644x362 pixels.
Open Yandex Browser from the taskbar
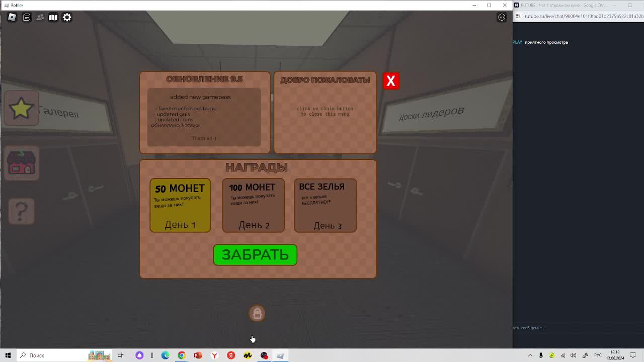click(x=214, y=355)
